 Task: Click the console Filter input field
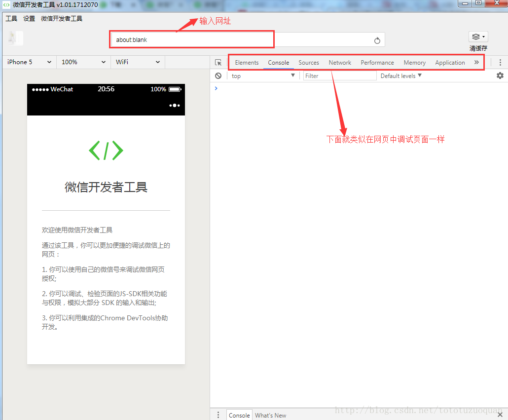pyautogui.click(x=339, y=76)
